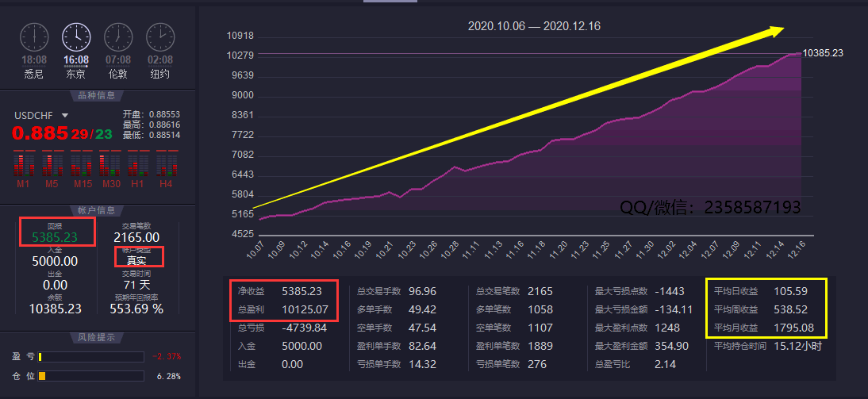
Task: Click the 空单笔数 1107 stat
Action: [x=514, y=328]
